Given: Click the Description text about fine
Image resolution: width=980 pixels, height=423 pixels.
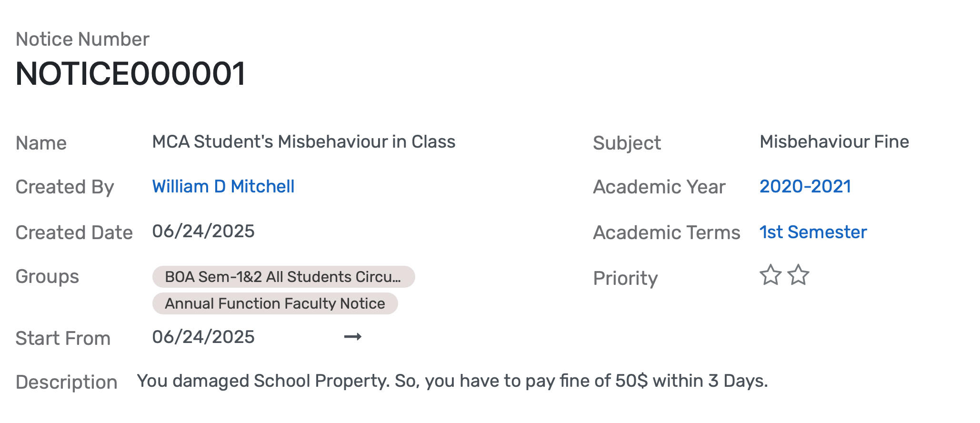Looking at the screenshot, I should [452, 381].
